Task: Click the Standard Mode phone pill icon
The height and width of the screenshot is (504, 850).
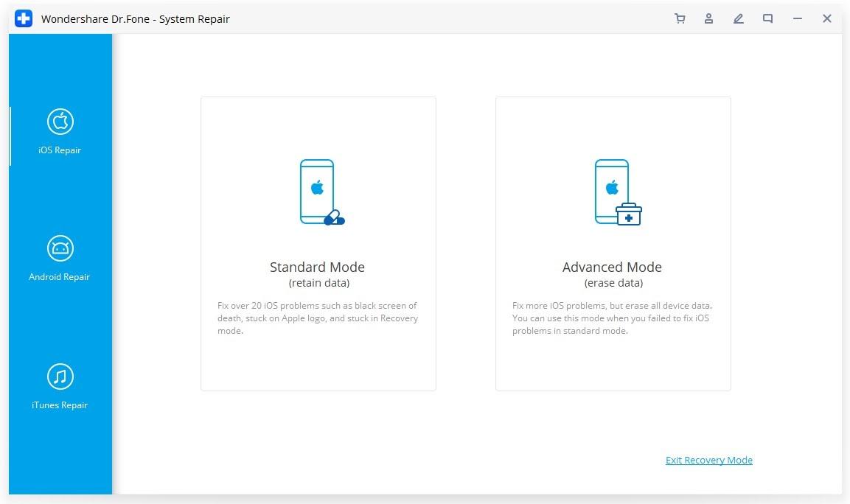Action: pyautogui.click(x=322, y=192)
